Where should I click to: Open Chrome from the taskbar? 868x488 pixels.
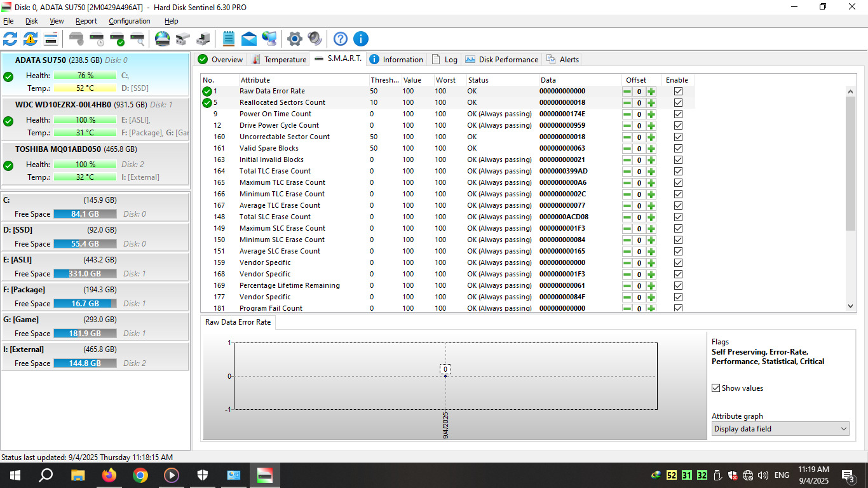[x=140, y=475]
